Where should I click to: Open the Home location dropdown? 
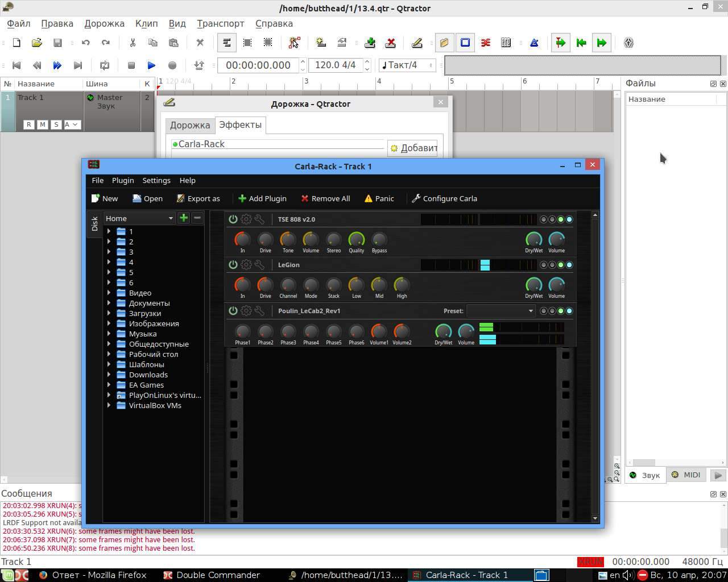[x=139, y=218]
